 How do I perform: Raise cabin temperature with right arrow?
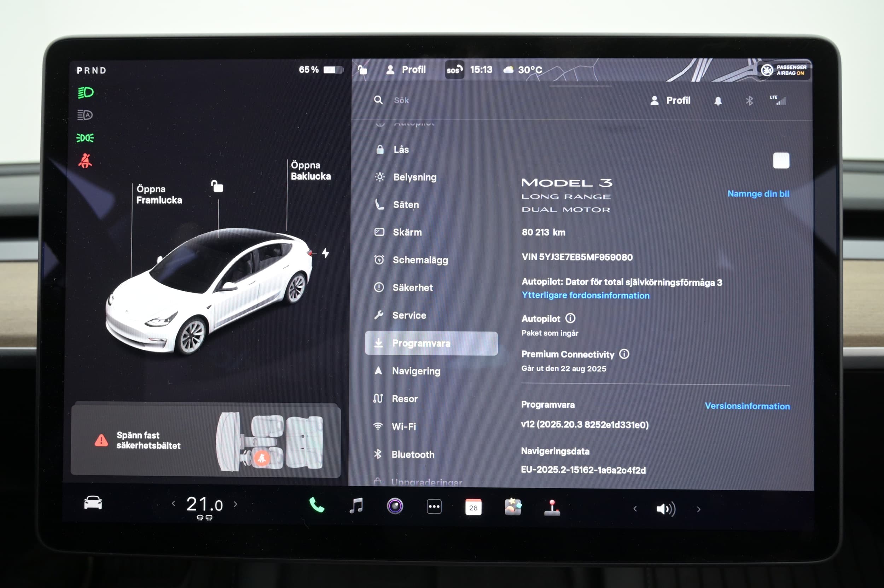pyautogui.click(x=235, y=504)
